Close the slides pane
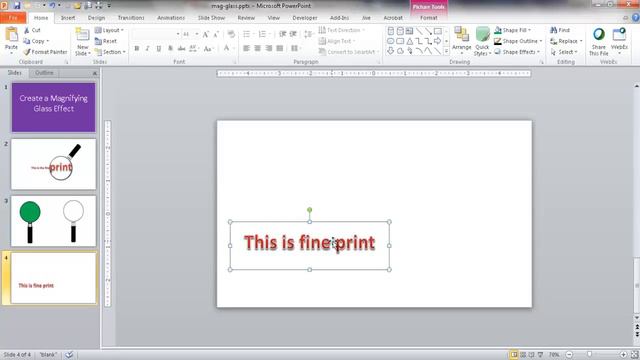640x360 pixels. click(95, 73)
